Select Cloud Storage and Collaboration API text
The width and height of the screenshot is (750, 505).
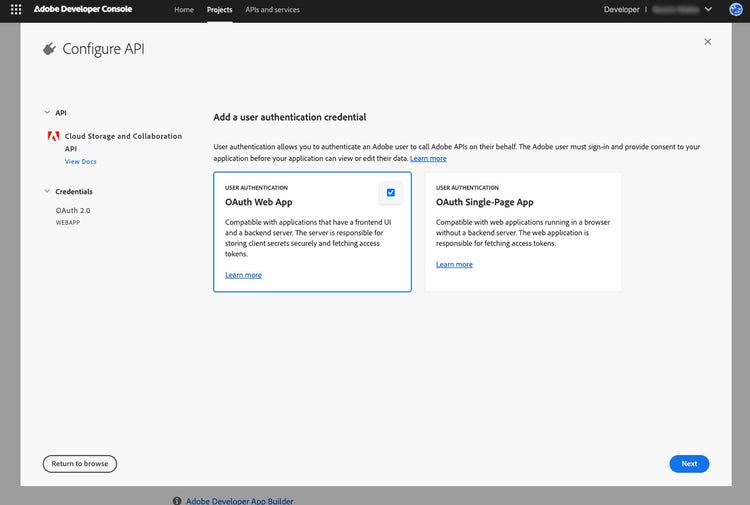123,142
